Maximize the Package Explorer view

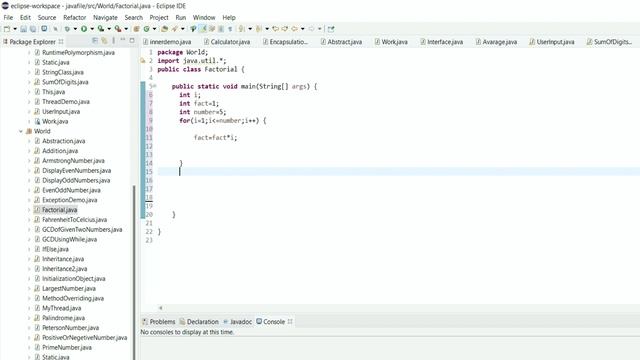[132, 40]
